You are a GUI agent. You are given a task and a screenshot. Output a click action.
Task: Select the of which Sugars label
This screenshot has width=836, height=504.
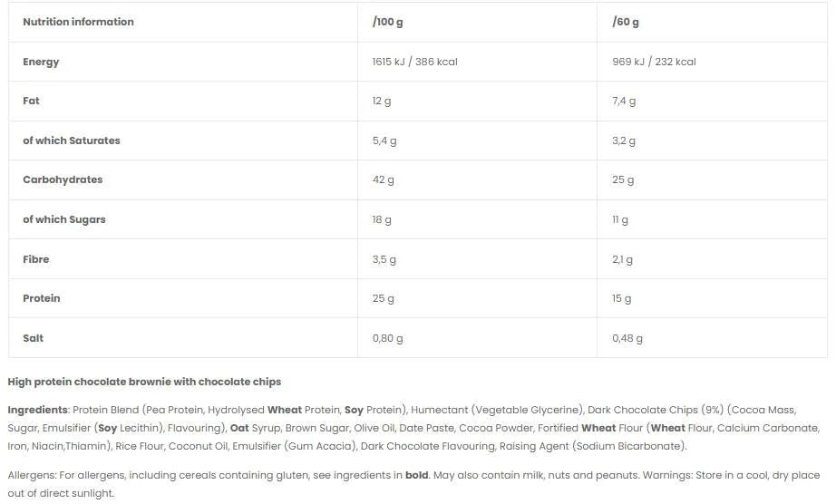coord(64,219)
